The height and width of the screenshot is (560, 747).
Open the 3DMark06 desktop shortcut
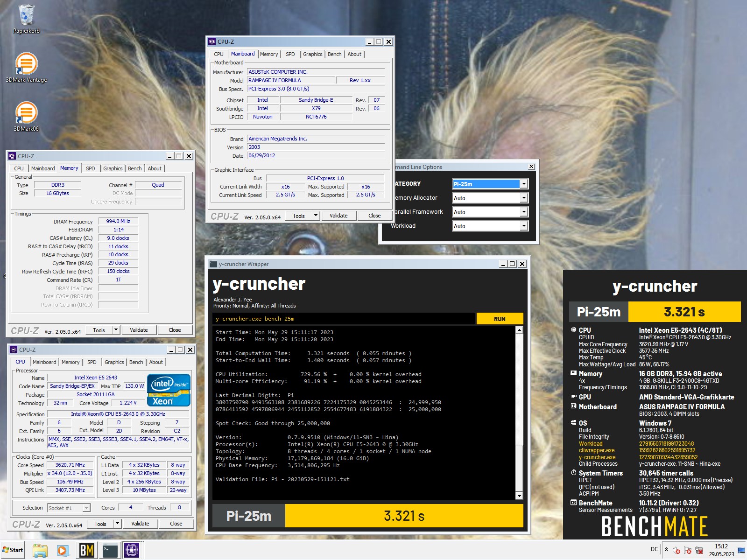click(x=26, y=117)
